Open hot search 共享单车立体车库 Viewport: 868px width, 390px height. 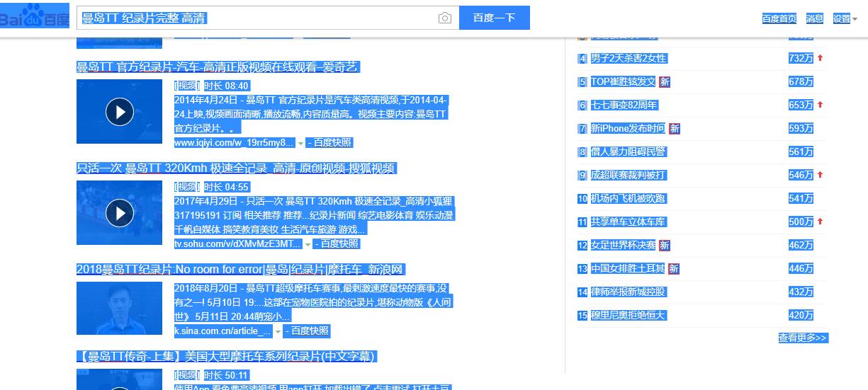pos(629,222)
